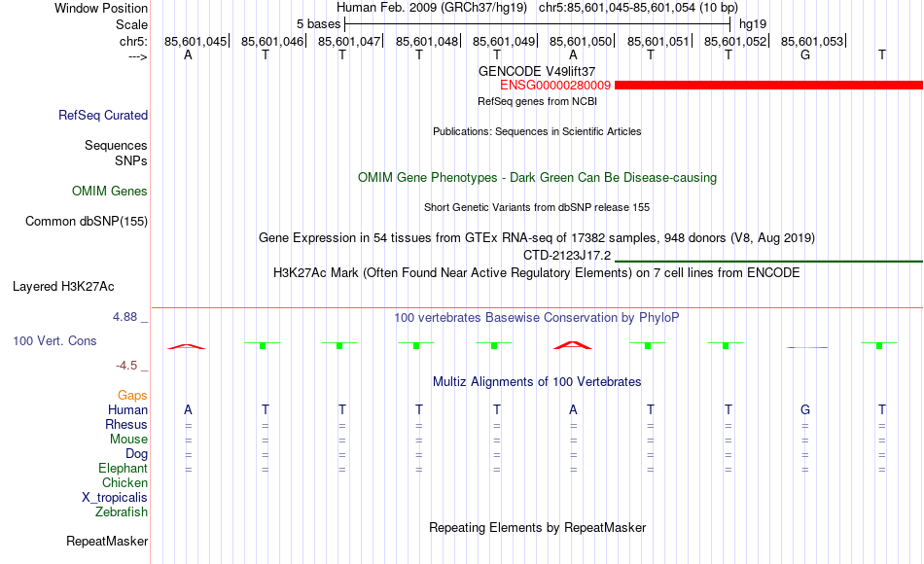Click the H3K27Ac Mark track title
This screenshot has width=924, height=564.
tap(537, 273)
